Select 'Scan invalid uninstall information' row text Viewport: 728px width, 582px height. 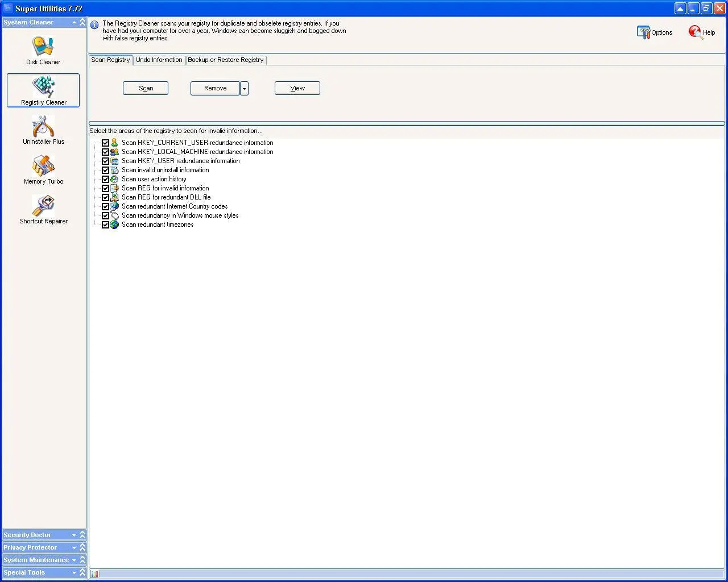click(x=166, y=170)
